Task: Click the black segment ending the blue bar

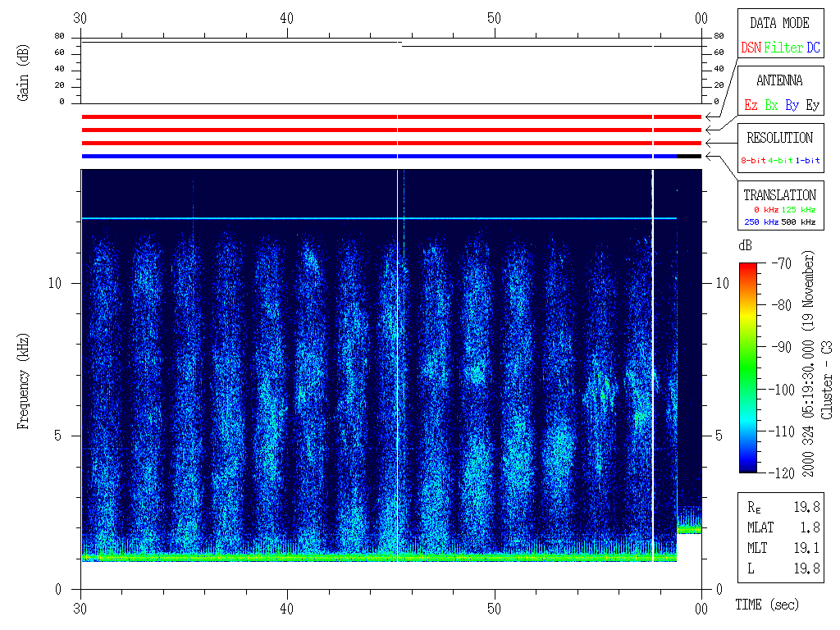Action: [689, 156]
